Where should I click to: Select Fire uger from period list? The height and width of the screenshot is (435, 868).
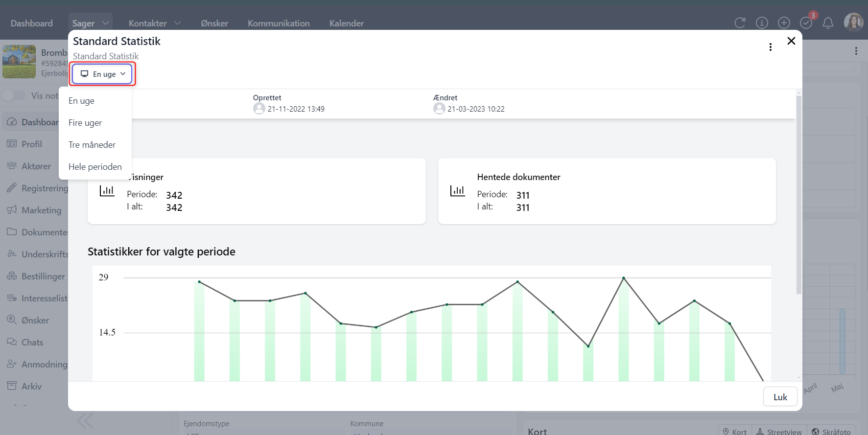coord(85,123)
